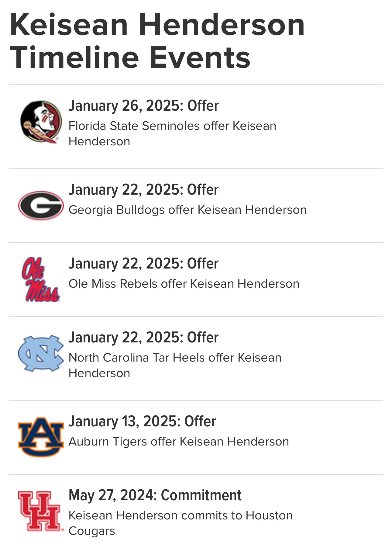The image size is (392, 555).
Task: Click the Auburn Tigers AU logo
Action: pos(41,437)
